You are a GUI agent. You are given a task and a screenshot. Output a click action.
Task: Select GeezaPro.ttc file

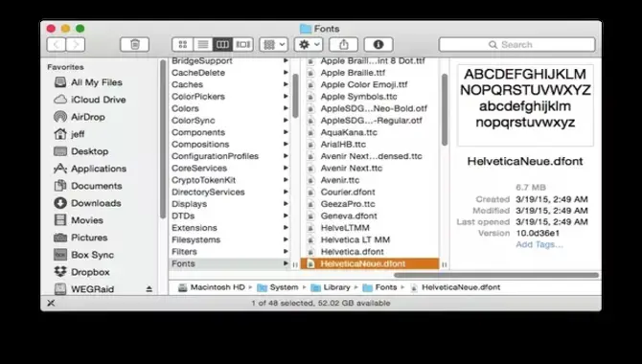pyautogui.click(x=348, y=204)
